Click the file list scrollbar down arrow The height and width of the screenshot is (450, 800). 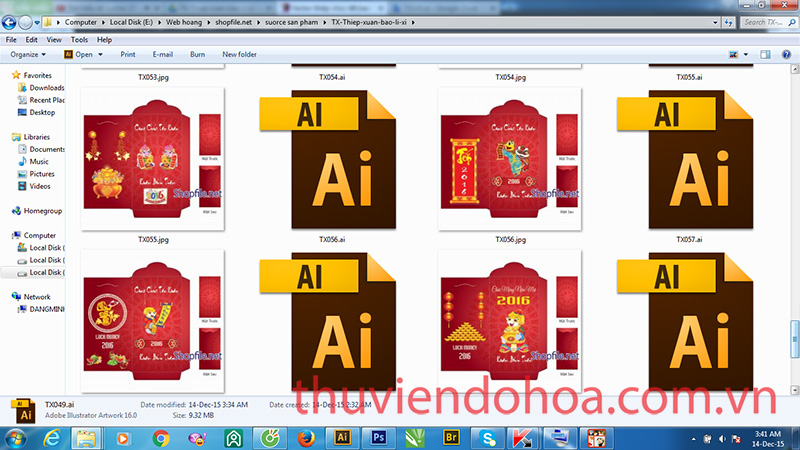[x=795, y=390]
